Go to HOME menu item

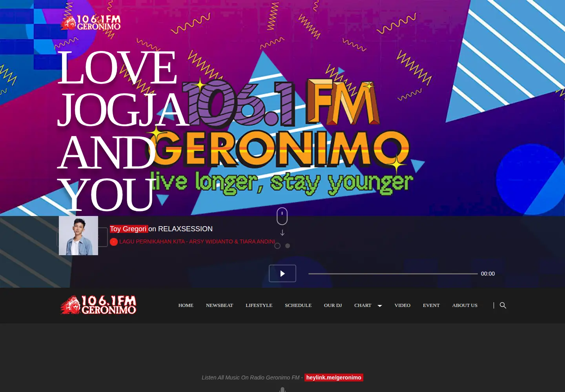(186, 305)
